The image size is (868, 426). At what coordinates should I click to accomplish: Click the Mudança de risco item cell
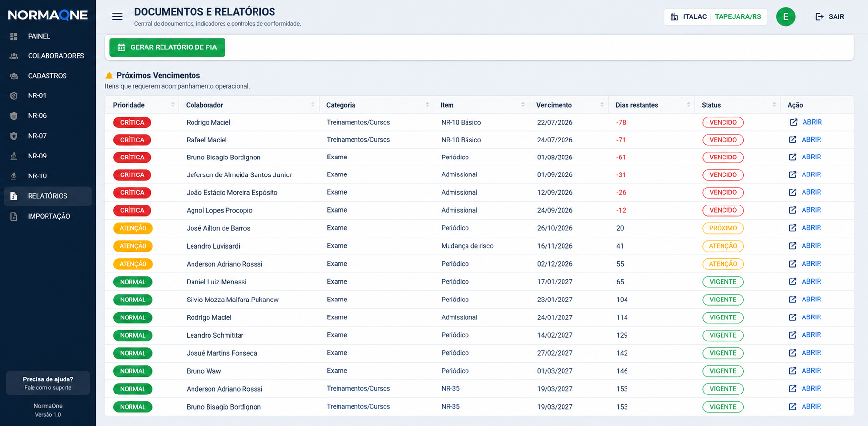click(467, 246)
